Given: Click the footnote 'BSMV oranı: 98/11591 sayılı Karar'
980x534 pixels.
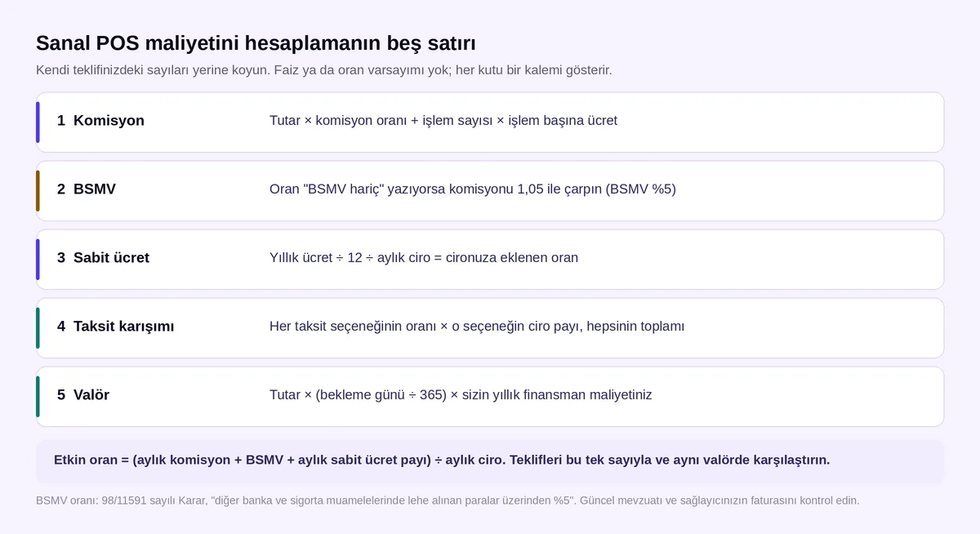Looking at the screenshot, I should tap(448, 501).
